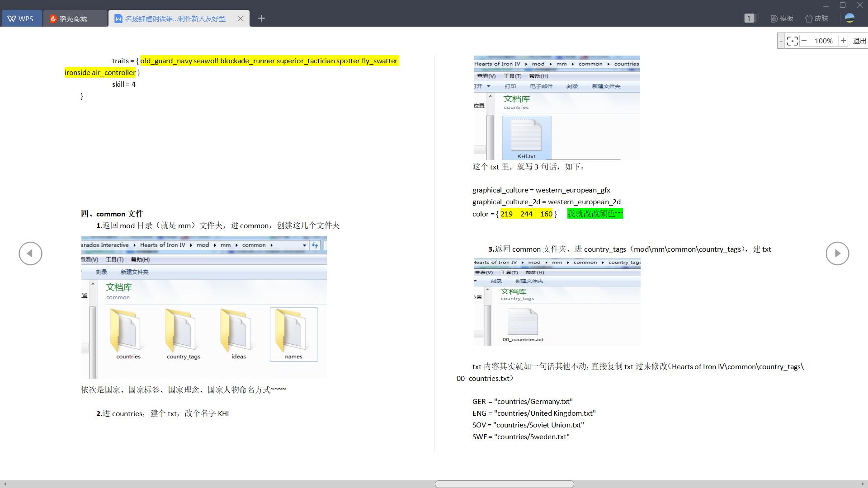Image resolution: width=868 pixels, height=488 pixels.
Task: Click green highlighted text 我就改改颜色
Action: point(595,213)
